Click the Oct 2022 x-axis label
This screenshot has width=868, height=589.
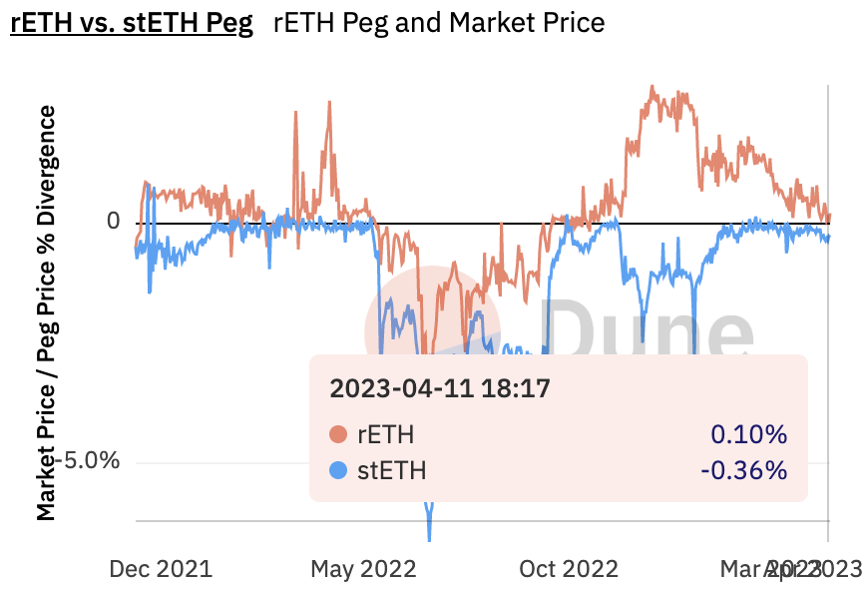[569, 569]
